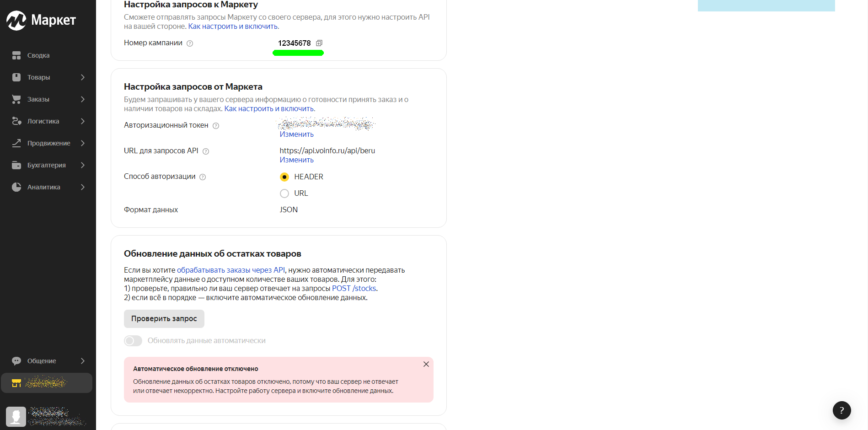Click Изменить under the API URL

[296, 160]
